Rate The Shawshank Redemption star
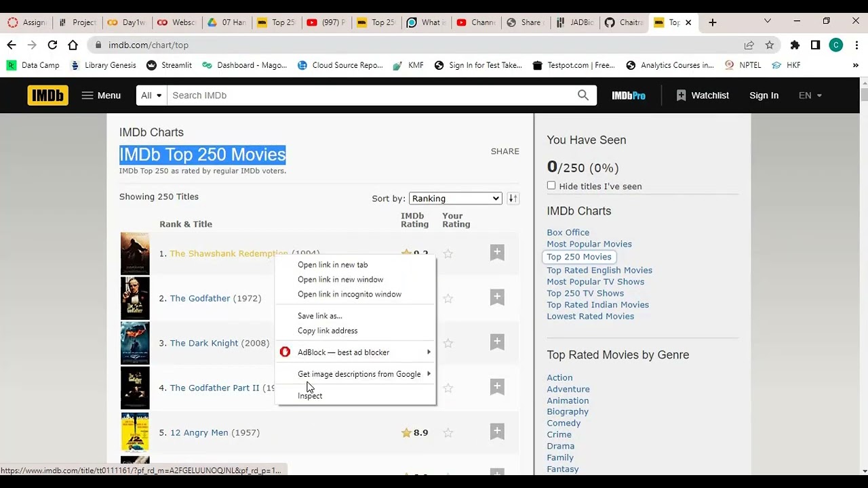 448,253
